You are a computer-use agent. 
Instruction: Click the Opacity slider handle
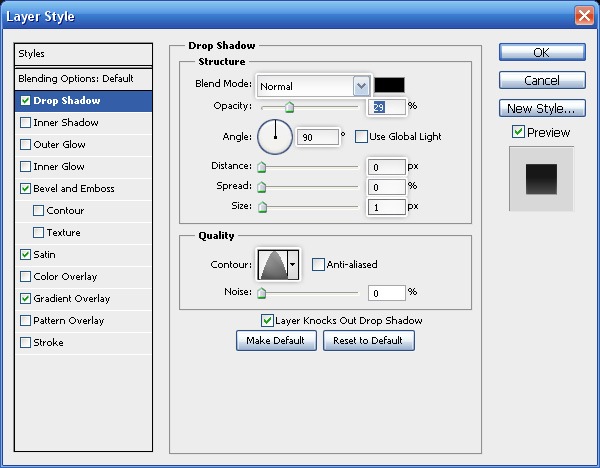289,107
